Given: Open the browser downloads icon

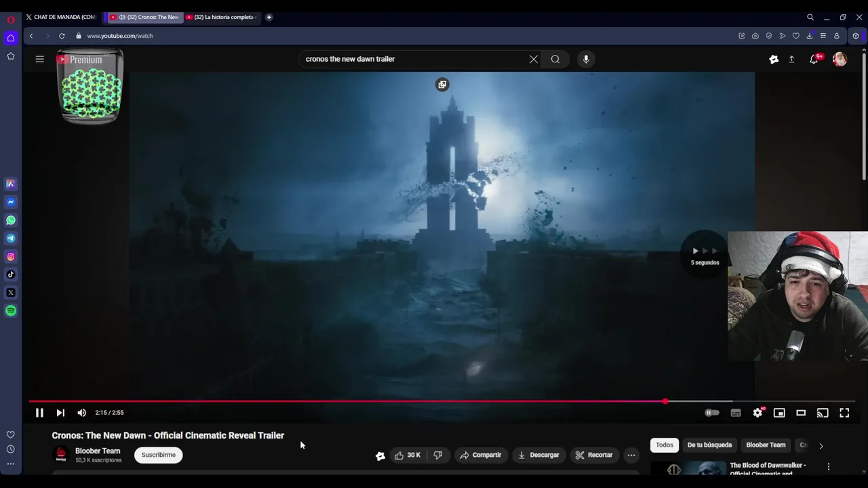Looking at the screenshot, I should click(810, 36).
